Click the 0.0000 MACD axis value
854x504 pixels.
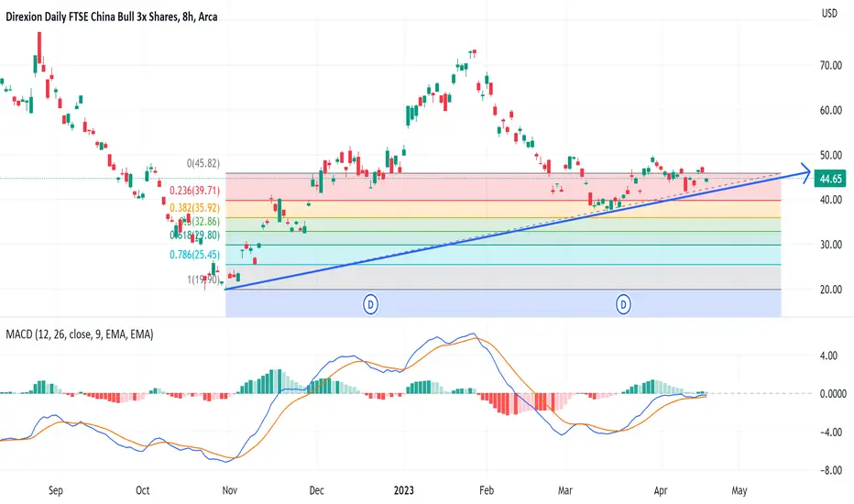(833, 393)
